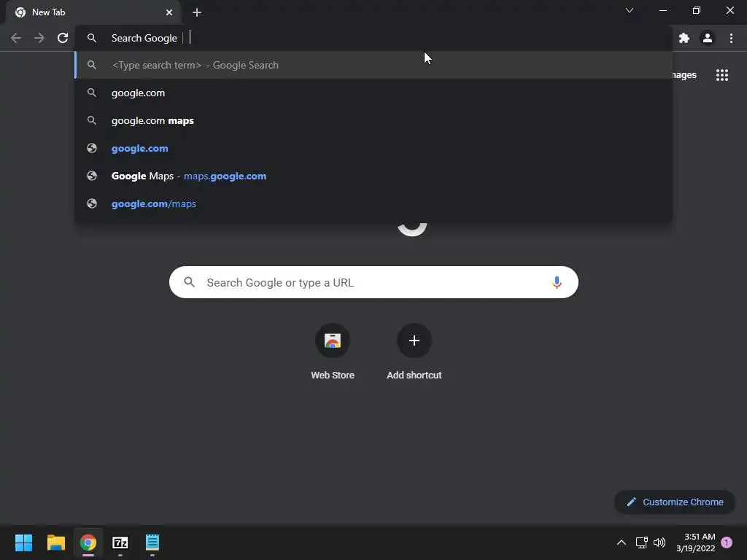Screen dimensions: 747x560
Task: Click the browser back arrow
Action: click(x=16, y=38)
